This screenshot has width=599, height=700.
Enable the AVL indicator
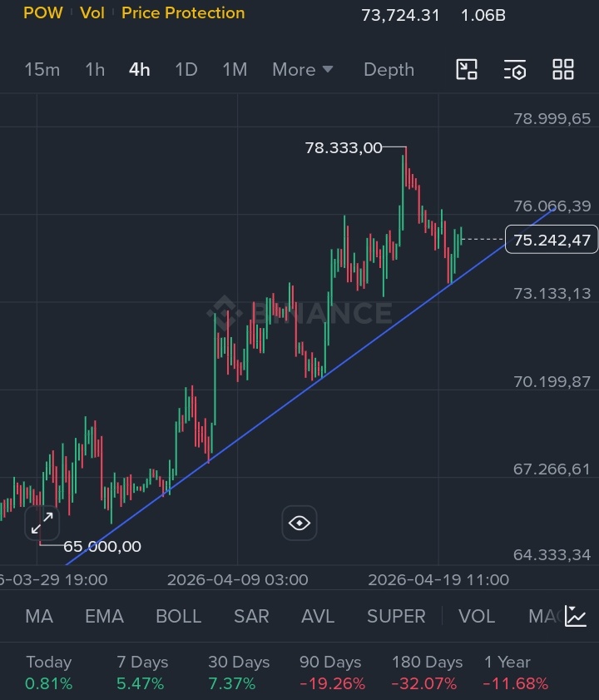pyautogui.click(x=318, y=617)
